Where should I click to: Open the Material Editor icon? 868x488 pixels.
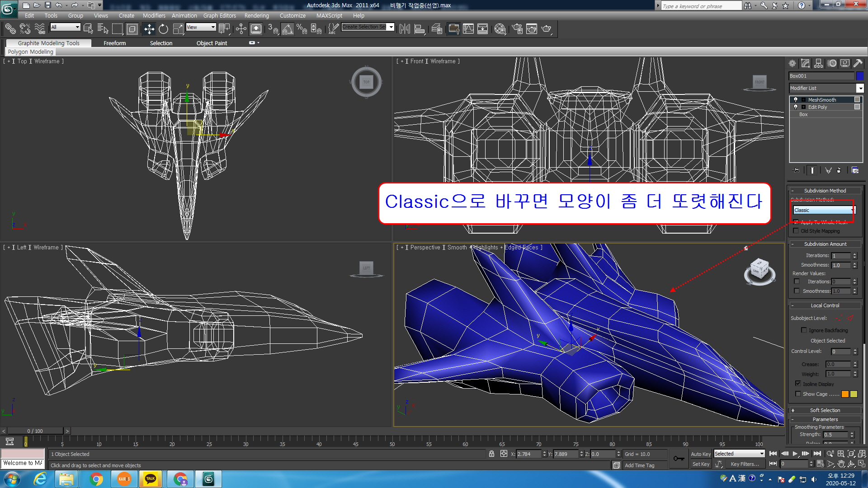(500, 29)
